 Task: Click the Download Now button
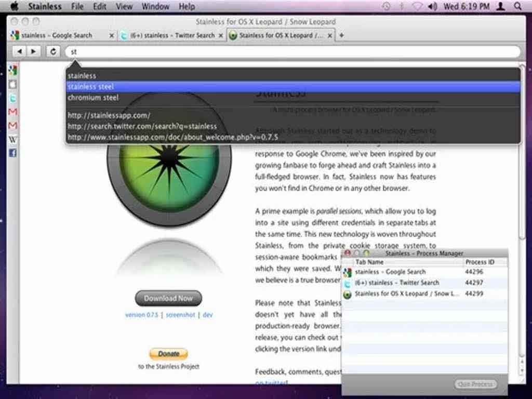pos(168,298)
